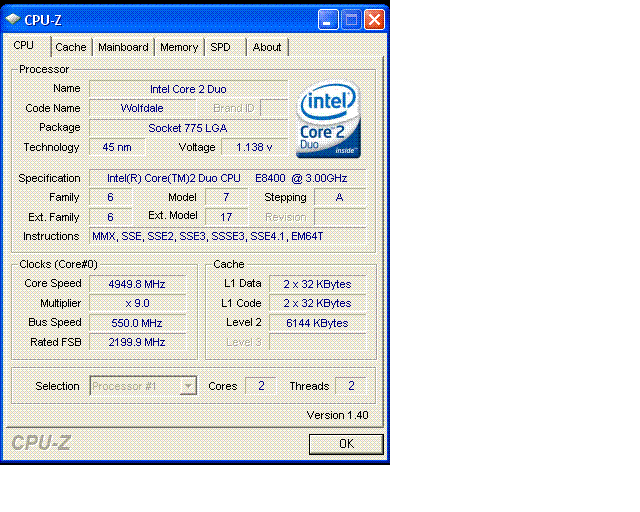Click the Model value '7'
This screenshot has height=512, width=640.
[226, 197]
